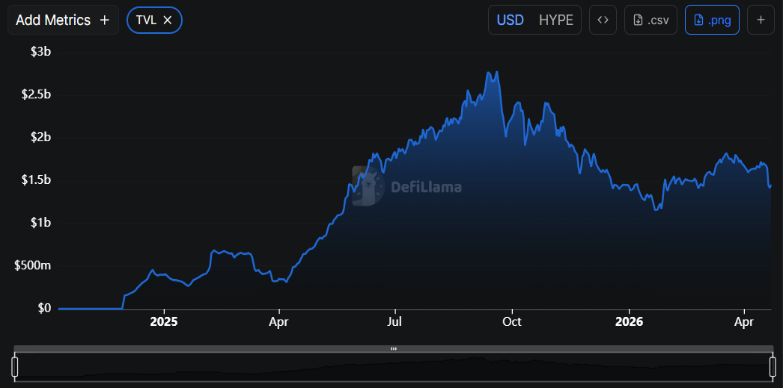
Task: Click the $1.5b y-axis label
Action: click(36, 180)
